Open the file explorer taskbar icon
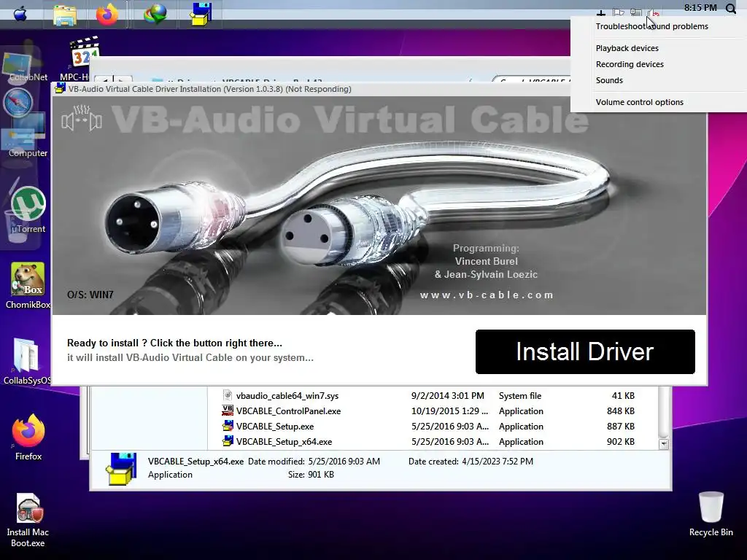Image resolution: width=747 pixels, height=560 pixels. click(x=65, y=15)
